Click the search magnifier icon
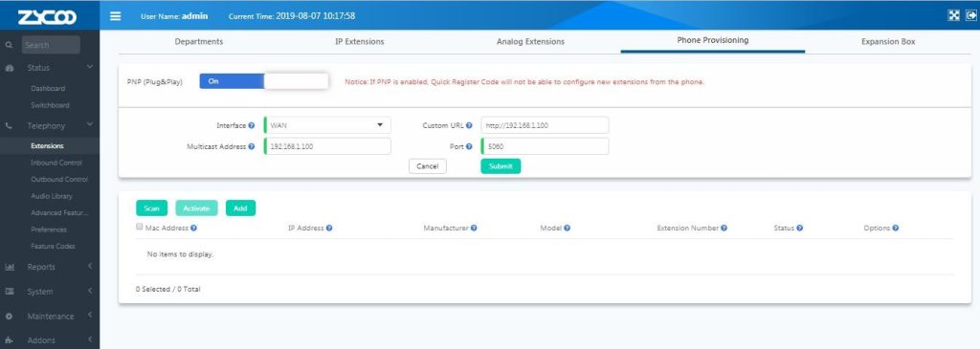 click(9, 45)
